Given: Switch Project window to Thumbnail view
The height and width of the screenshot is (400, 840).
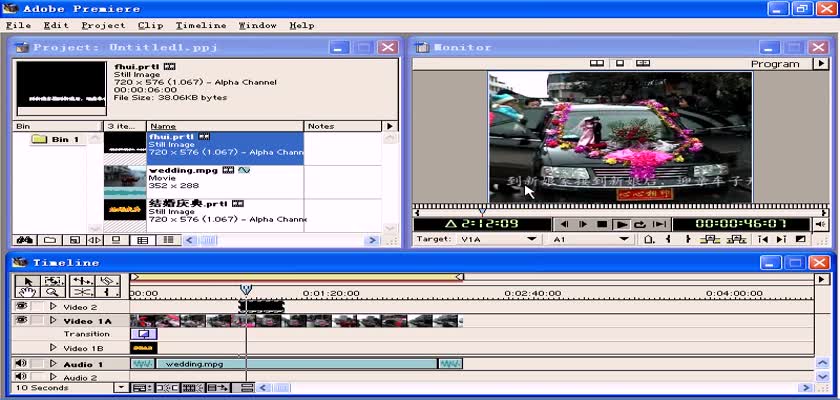Looking at the screenshot, I should [x=142, y=240].
